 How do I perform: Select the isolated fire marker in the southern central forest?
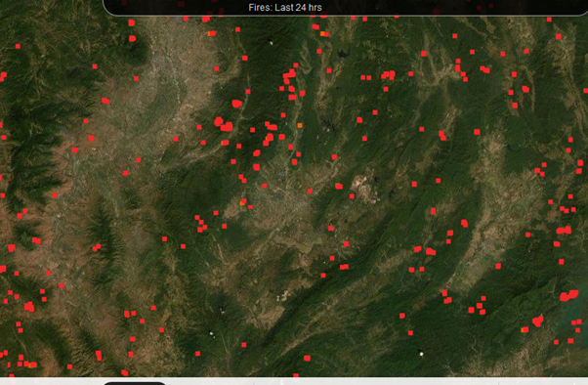click(307, 359)
